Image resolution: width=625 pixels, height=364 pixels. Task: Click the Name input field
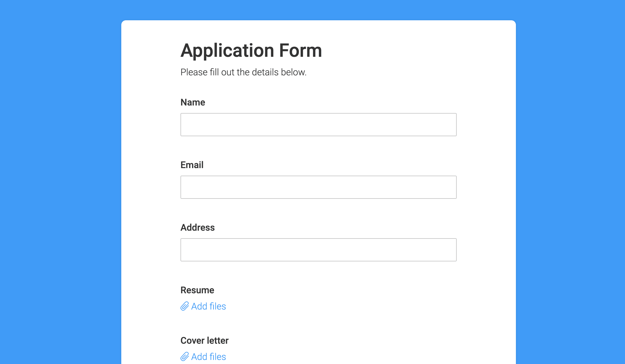[318, 124]
